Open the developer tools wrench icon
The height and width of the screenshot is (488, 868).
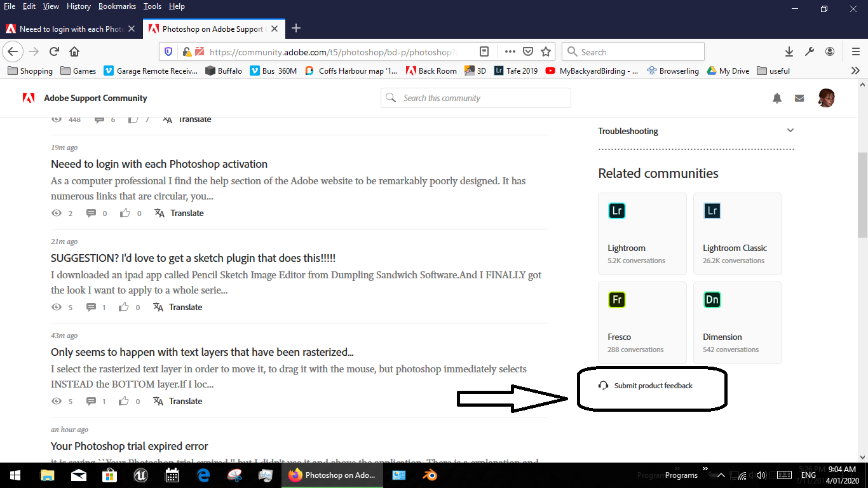809,51
